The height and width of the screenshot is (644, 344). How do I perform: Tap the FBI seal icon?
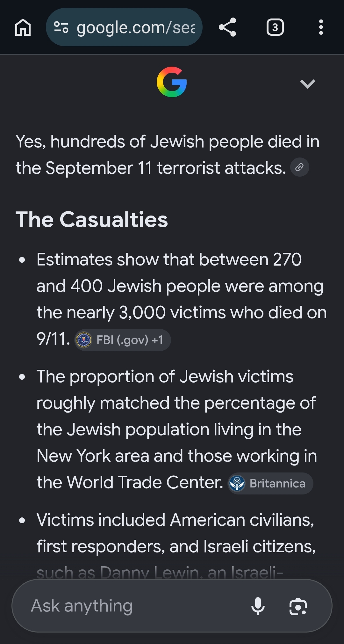tap(84, 340)
